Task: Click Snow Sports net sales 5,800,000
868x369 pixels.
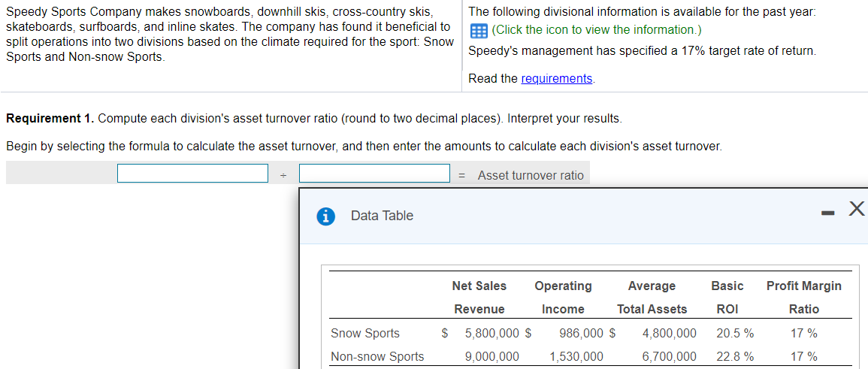Action: coord(492,333)
